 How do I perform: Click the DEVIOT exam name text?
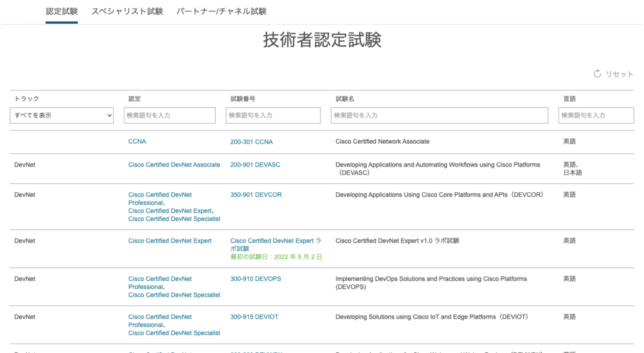(x=432, y=317)
